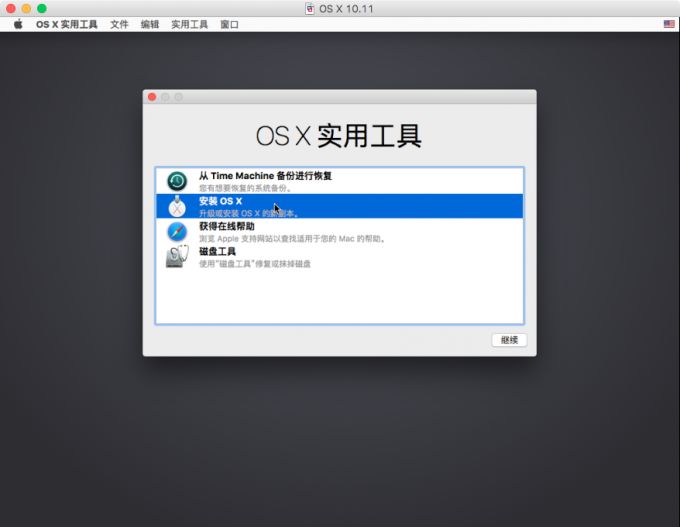Click the Safari compass icon
Image resolution: width=680 pixels, height=527 pixels.
177,232
